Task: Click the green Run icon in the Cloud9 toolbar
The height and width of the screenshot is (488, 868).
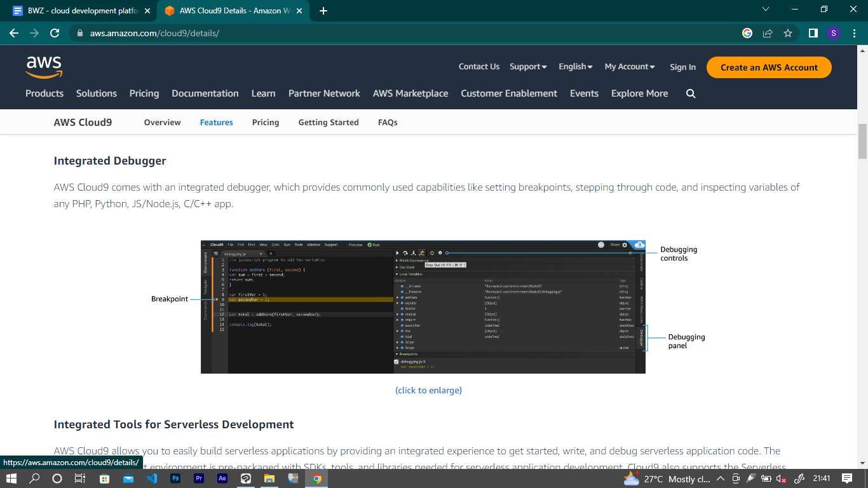Action: click(370, 245)
